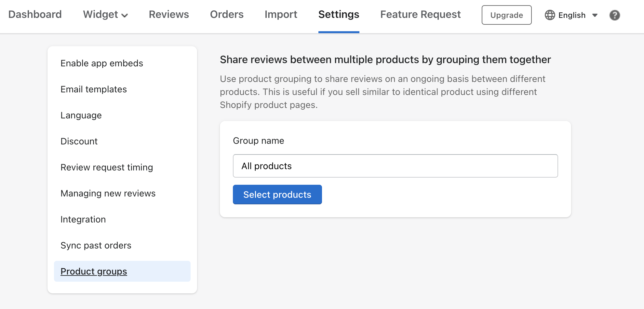
Task: Open Sync past orders settings
Action: point(96,245)
